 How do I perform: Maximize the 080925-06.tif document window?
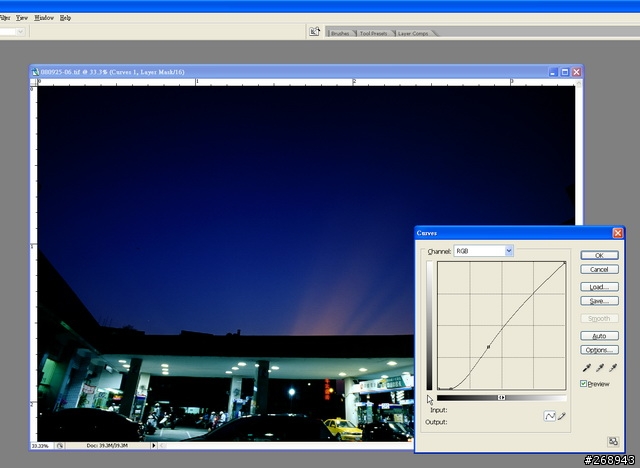pos(564,72)
